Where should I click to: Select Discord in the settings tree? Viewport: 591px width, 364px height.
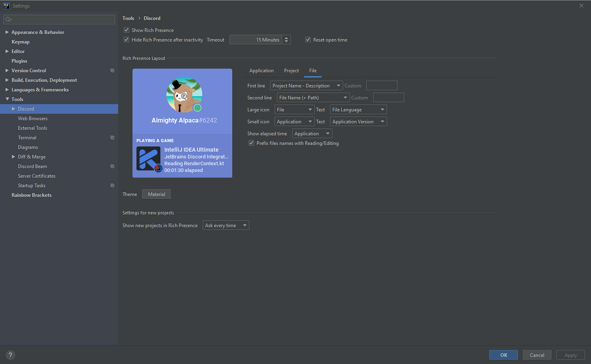59,109
